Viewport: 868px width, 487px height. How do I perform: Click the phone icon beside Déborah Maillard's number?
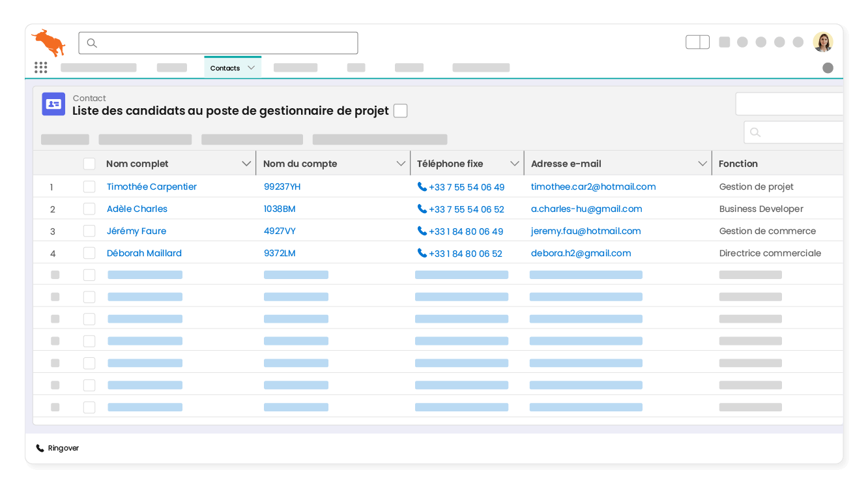pyautogui.click(x=422, y=253)
